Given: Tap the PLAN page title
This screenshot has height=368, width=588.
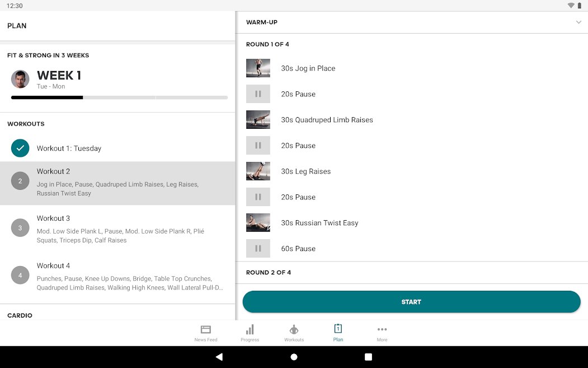Looking at the screenshot, I should pos(17,26).
